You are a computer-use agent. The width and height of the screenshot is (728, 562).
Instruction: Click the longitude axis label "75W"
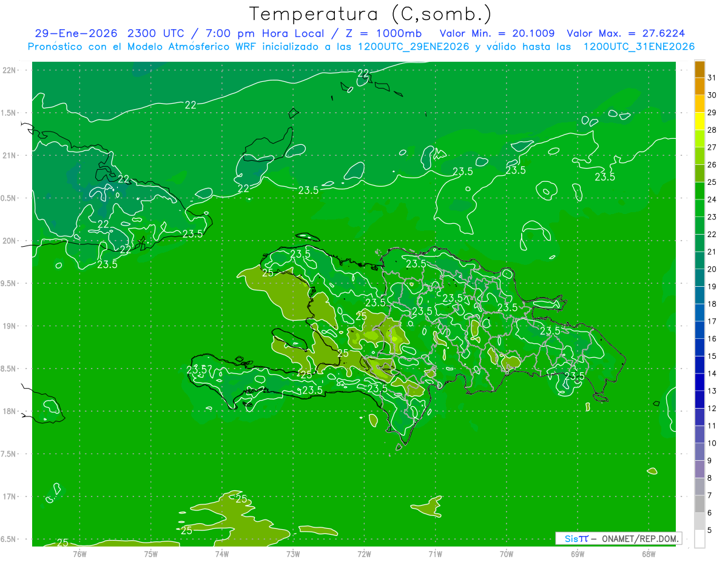(150, 554)
